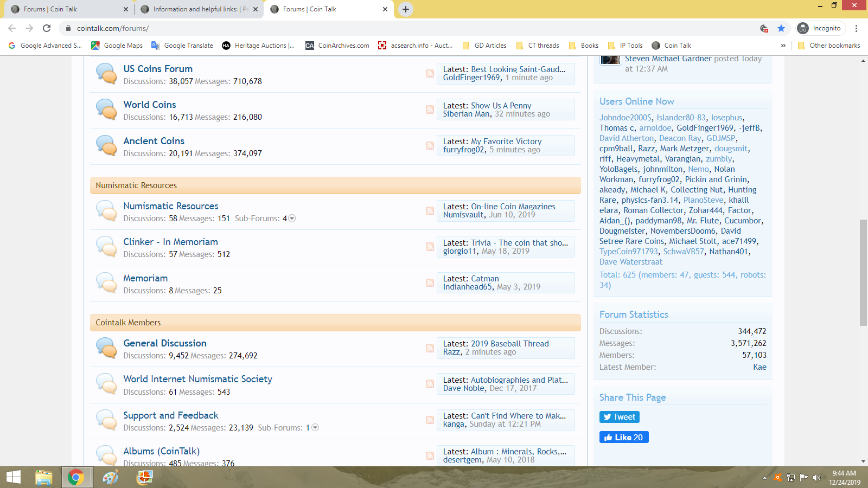Click the World Coins forum bubble icon
This screenshot has width=868, height=488.
click(x=106, y=110)
